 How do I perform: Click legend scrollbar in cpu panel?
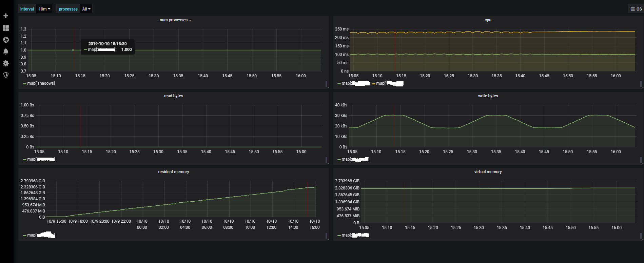click(x=641, y=84)
